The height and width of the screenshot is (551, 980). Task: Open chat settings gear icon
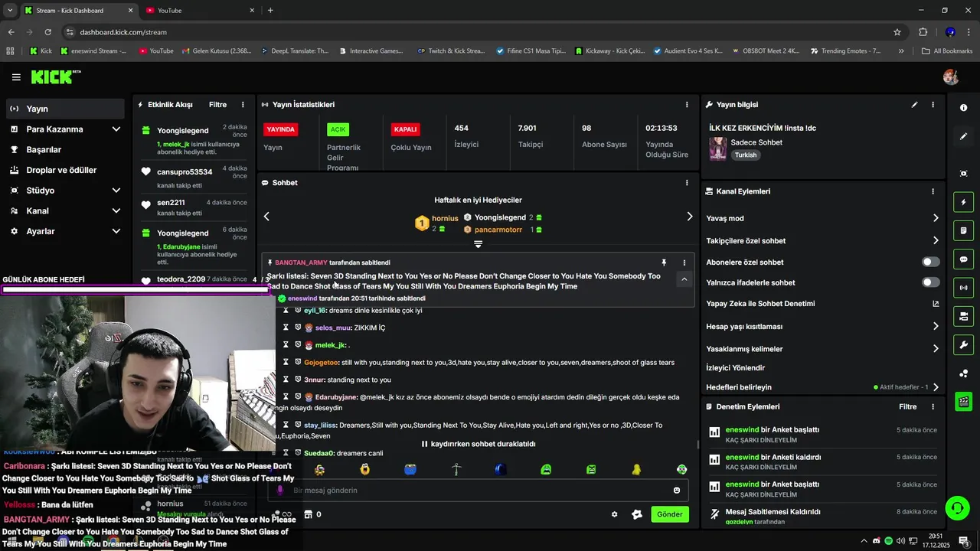614,514
